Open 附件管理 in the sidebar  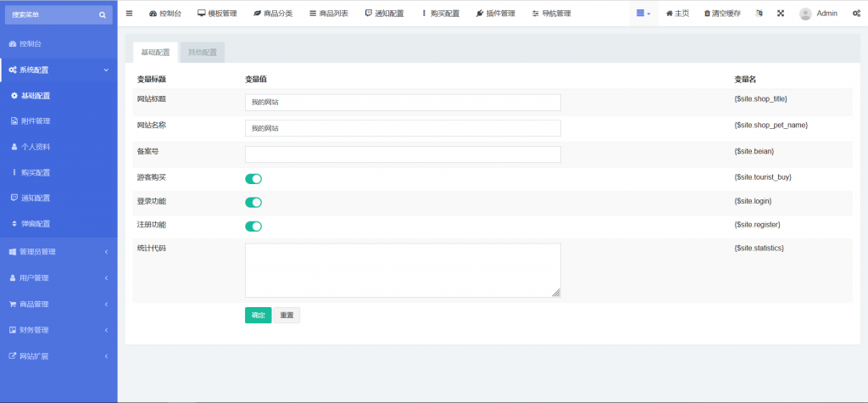58,120
